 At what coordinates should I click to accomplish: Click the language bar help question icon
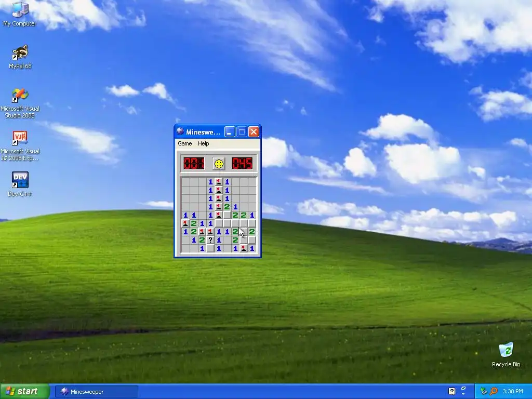pos(451,391)
